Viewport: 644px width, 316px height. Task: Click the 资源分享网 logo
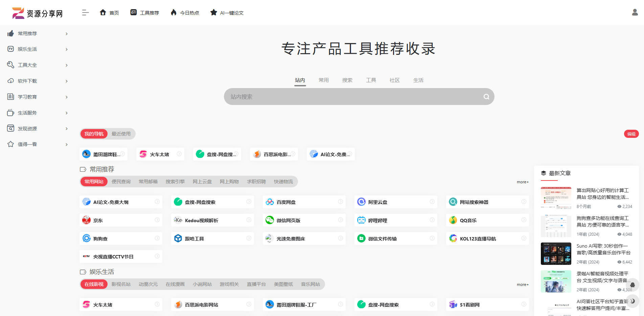coord(37,13)
